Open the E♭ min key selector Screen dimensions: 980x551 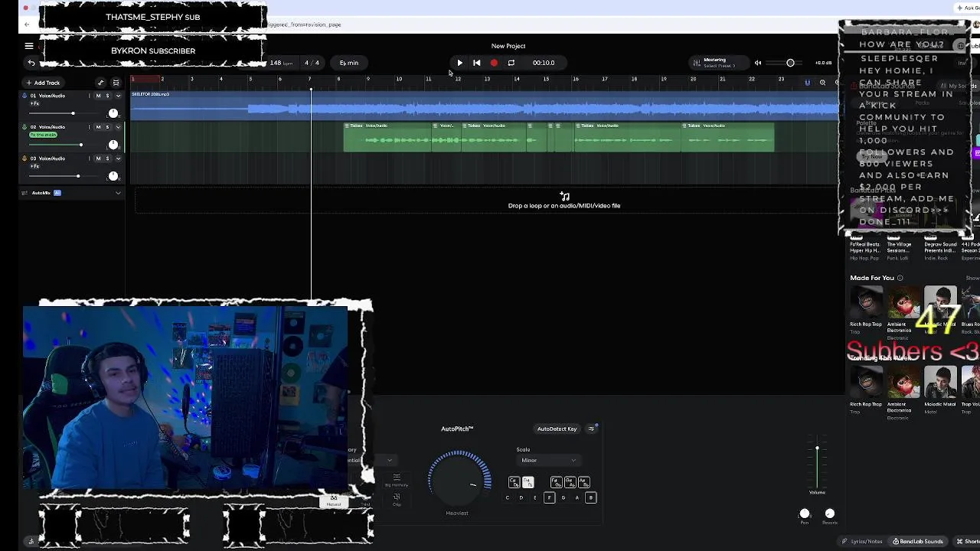[349, 63]
